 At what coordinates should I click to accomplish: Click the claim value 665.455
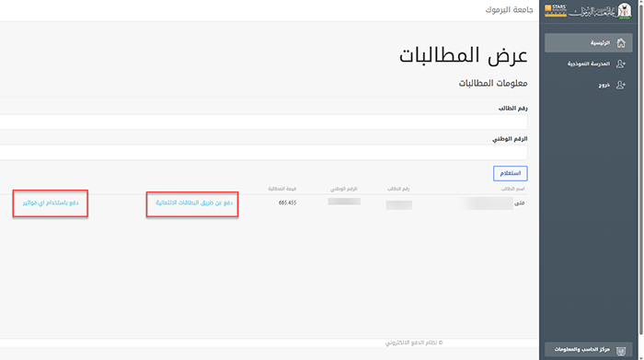click(x=287, y=203)
